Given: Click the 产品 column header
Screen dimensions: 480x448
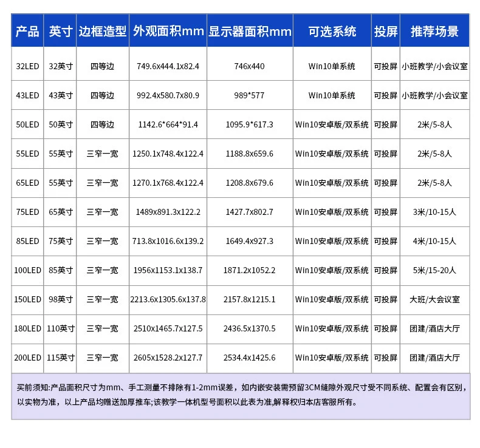Looking at the screenshot, I should point(27,31).
